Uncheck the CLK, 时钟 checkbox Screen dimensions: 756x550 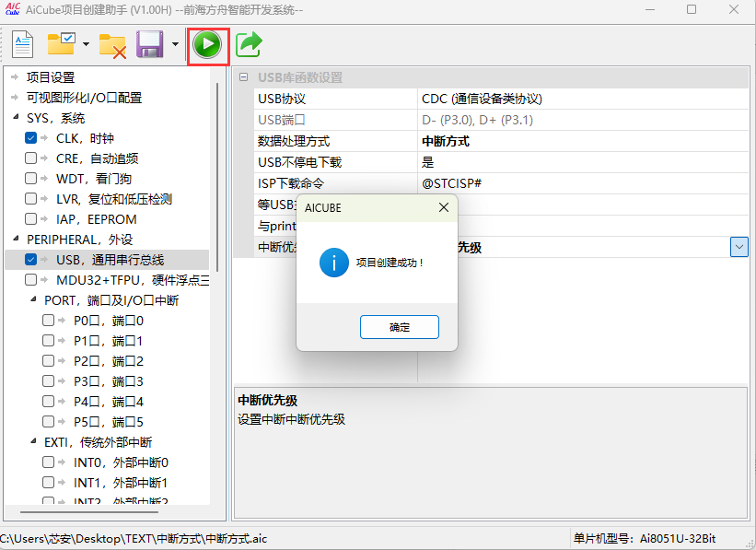click(x=31, y=138)
